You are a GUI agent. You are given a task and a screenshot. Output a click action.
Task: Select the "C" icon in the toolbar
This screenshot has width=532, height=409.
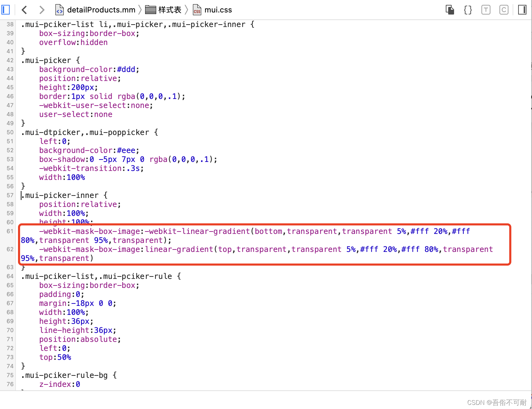504,10
